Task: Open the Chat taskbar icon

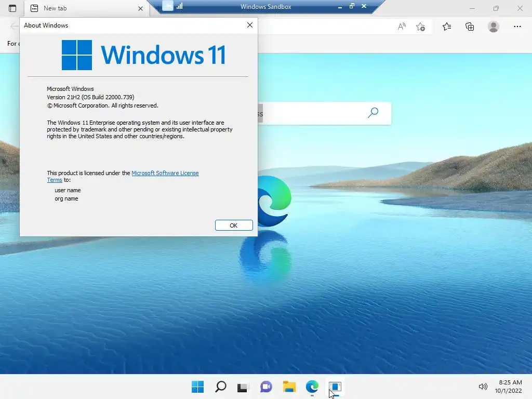Action: tap(266, 387)
